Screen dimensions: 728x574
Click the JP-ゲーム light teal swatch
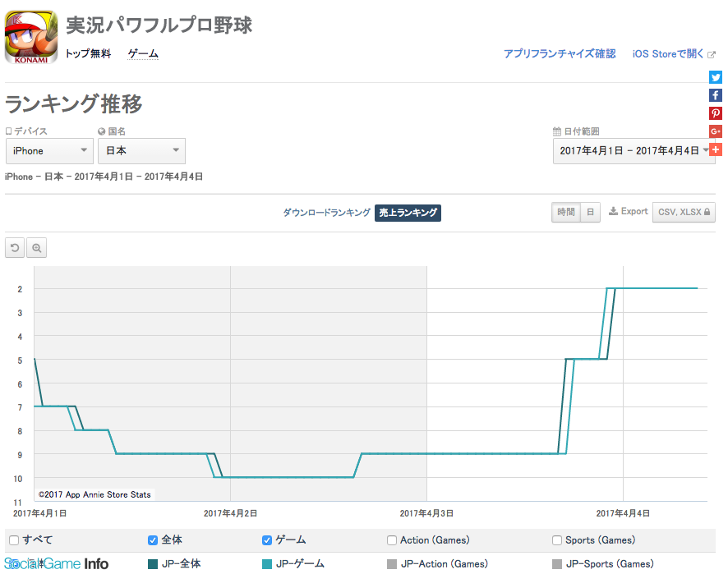(x=267, y=564)
